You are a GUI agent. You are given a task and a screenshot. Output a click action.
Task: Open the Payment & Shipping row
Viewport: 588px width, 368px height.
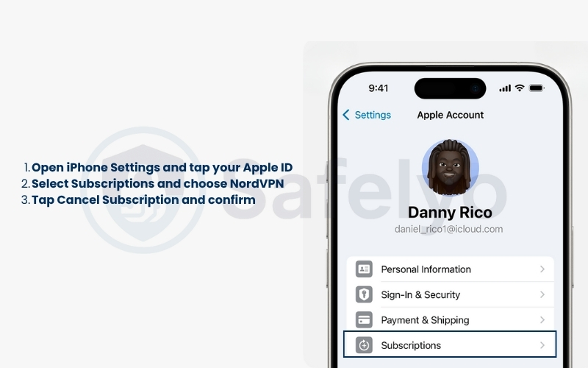click(450, 320)
